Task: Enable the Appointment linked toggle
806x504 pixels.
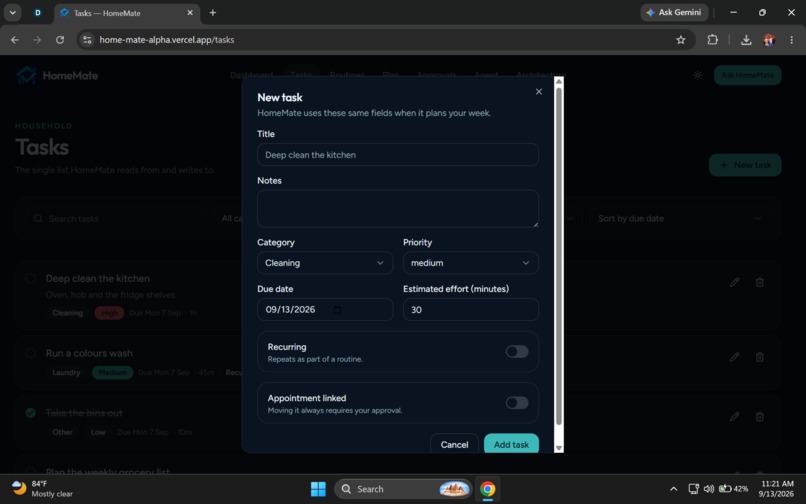Action: coord(517,403)
